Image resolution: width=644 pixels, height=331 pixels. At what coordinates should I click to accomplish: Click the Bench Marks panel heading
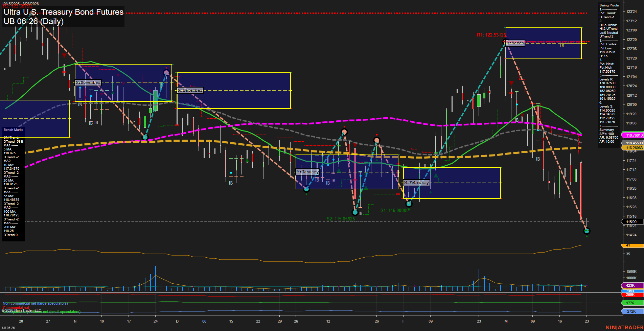point(14,130)
